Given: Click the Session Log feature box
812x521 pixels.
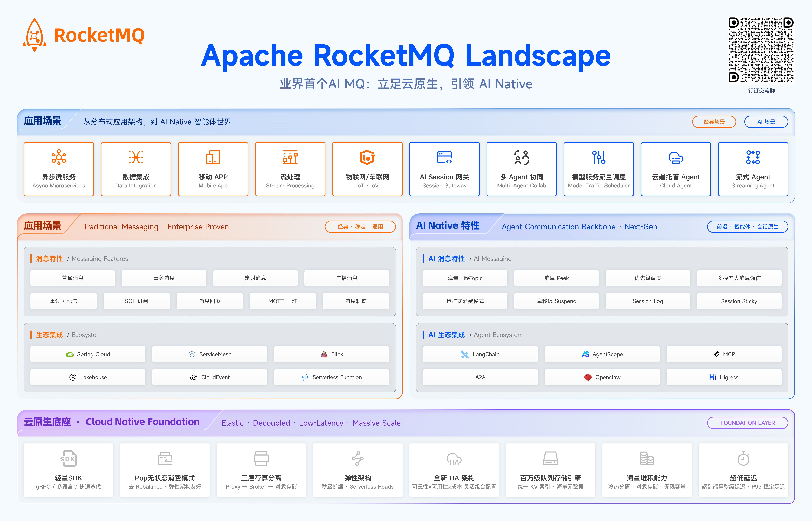Looking at the screenshot, I should [x=648, y=301].
